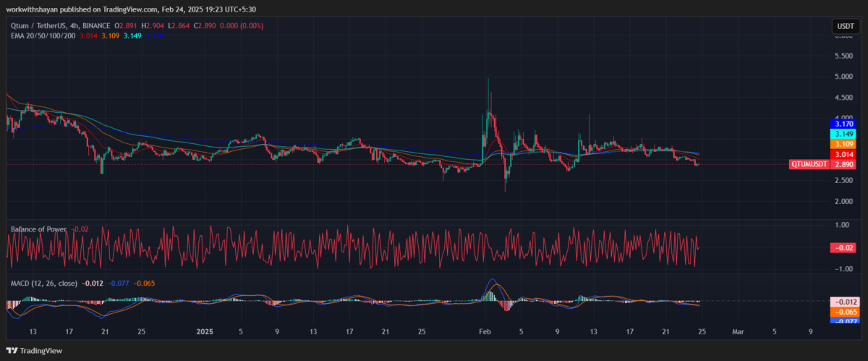Click the red 2.890 current price label

(x=843, y=165)
